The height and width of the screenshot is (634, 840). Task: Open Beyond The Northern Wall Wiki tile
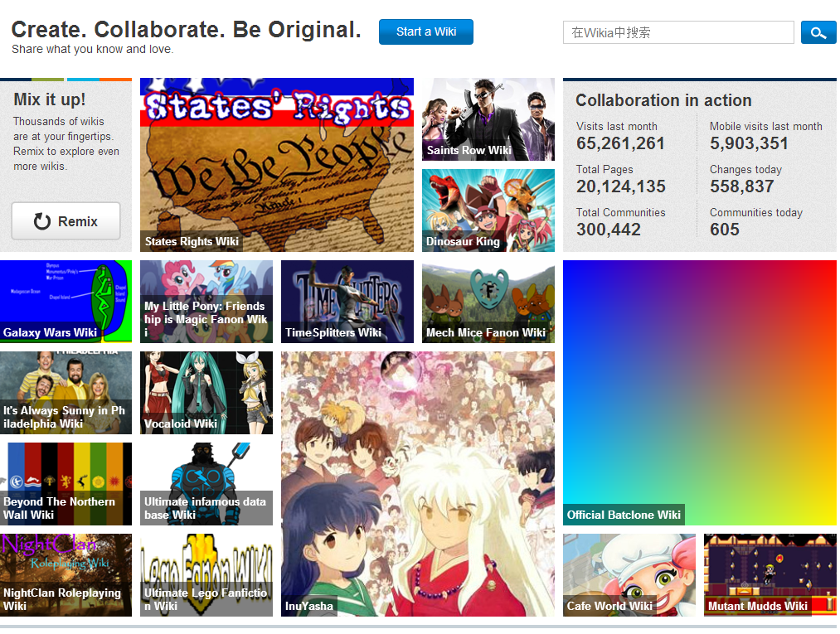(66, 483)
